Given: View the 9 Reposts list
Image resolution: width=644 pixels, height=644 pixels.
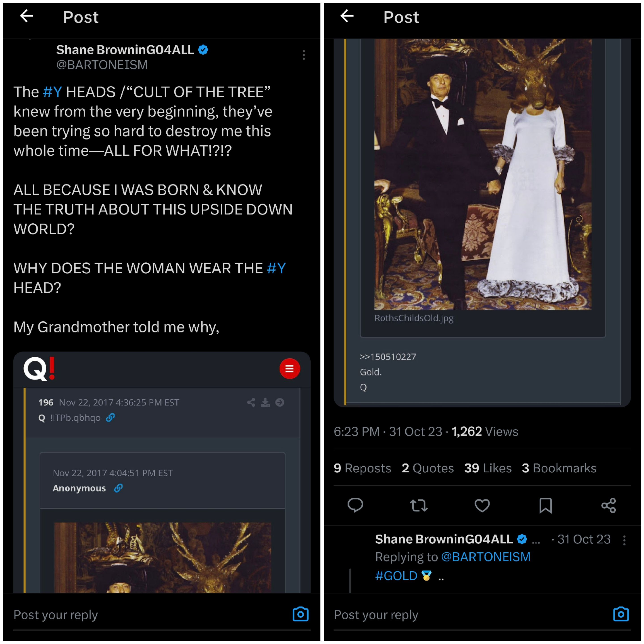Looking at the screenshot, I should [x=362, y=468].
